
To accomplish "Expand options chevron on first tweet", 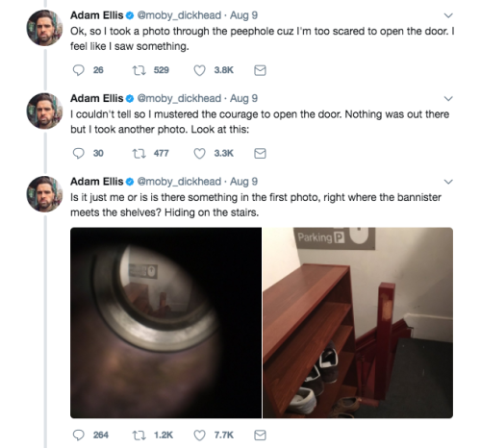I will 448,15.
